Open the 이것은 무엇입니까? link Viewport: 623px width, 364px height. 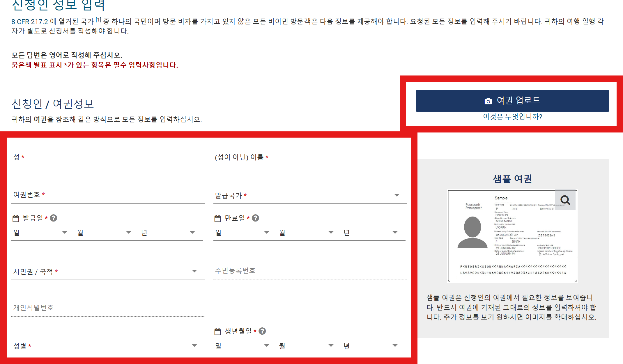(x=512, y=116)
